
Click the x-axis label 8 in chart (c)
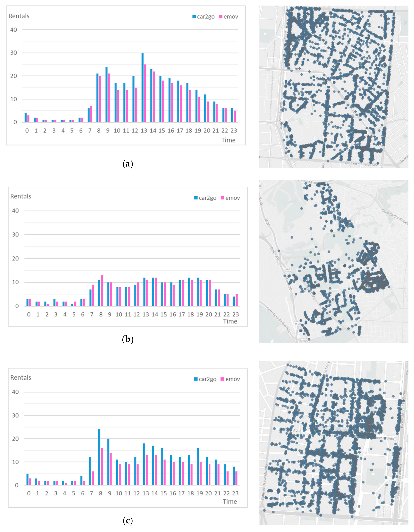coord(101,493)
